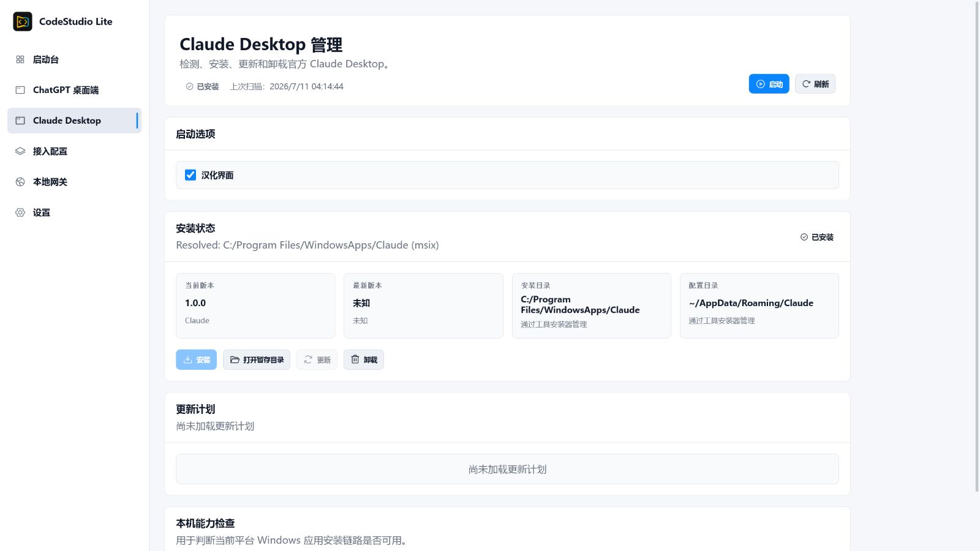Click the sync icon in 更新 button
Screen dimensions: 980x551
(308, 360)
